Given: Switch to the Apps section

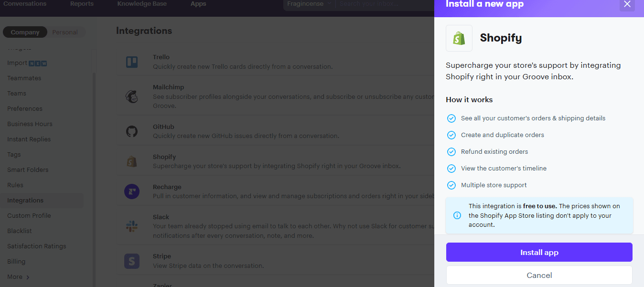Looking at the screenshot, I should point(197,4).
